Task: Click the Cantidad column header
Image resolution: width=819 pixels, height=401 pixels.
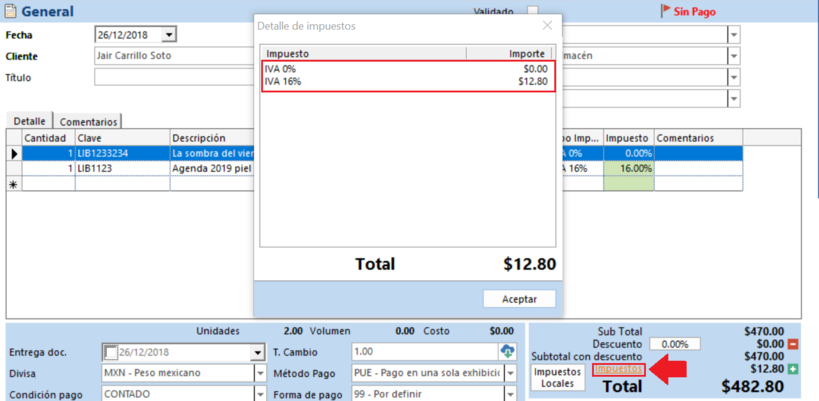Action: [x=48, y=138]
